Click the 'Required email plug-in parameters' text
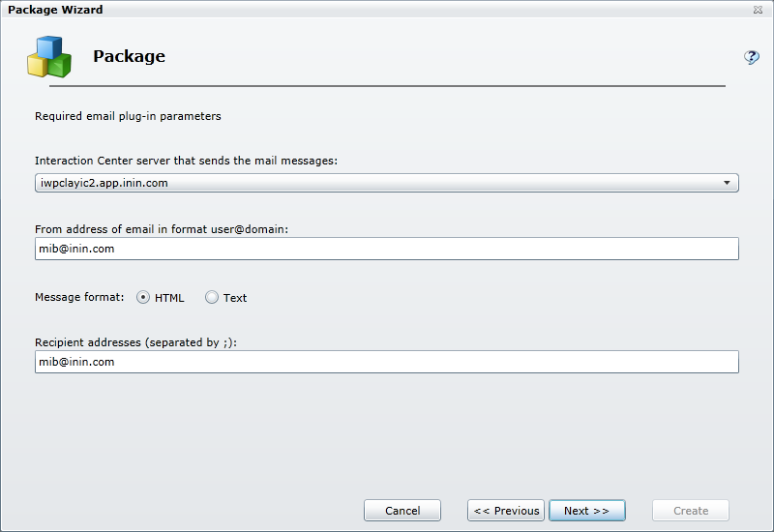Image resolution: width=774 pixels, height=532 pixels. [x=128, y=116]
